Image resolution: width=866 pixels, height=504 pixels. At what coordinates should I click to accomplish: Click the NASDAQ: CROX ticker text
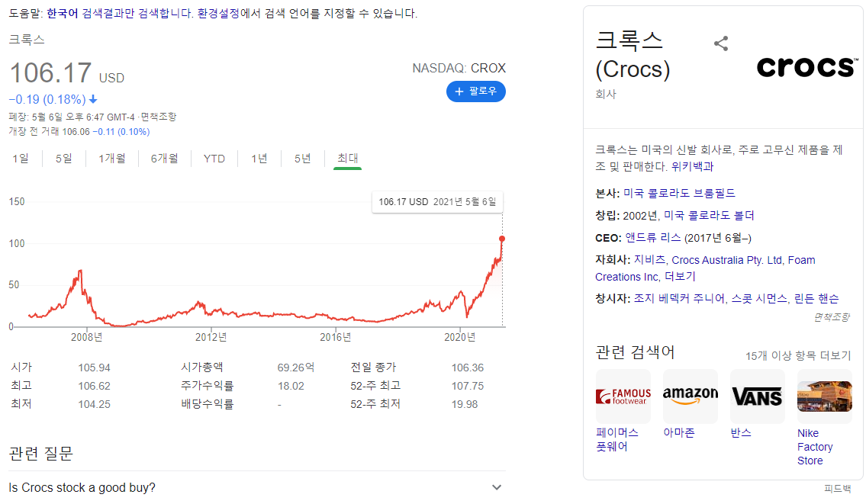[x=459, y=68]
